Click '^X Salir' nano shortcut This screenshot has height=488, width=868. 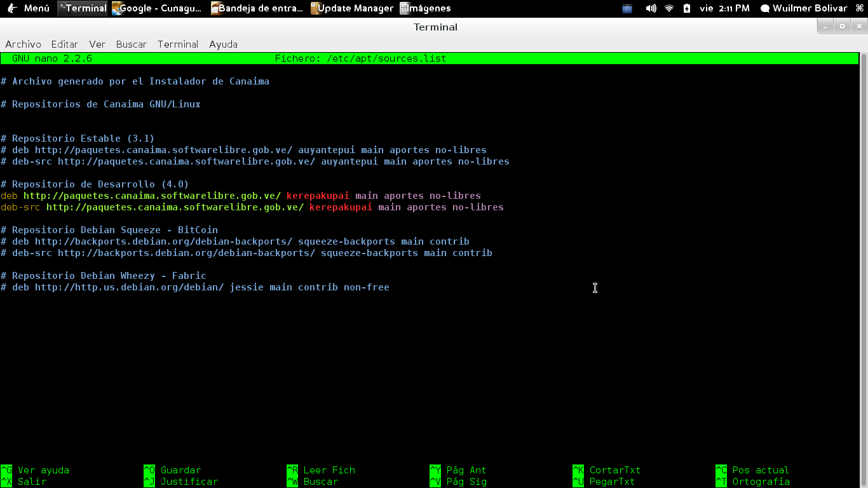pos(24,482)
